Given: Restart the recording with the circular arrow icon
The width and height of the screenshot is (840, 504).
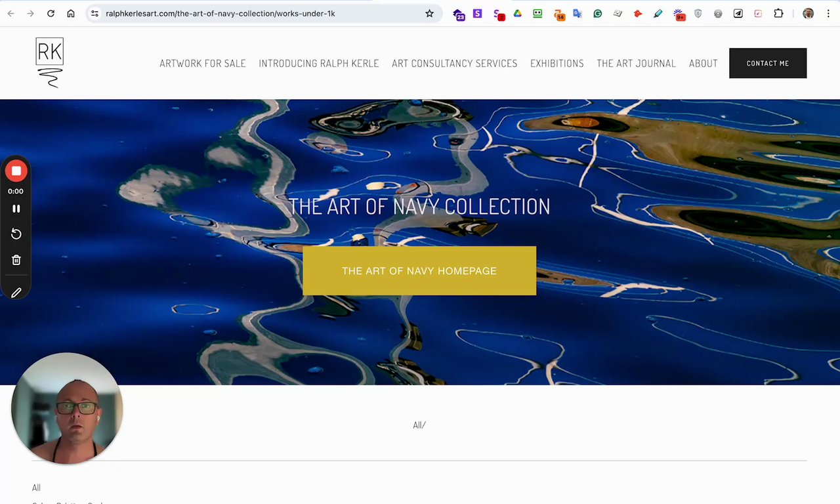Looking at the screenshot, I should (16, 234).
